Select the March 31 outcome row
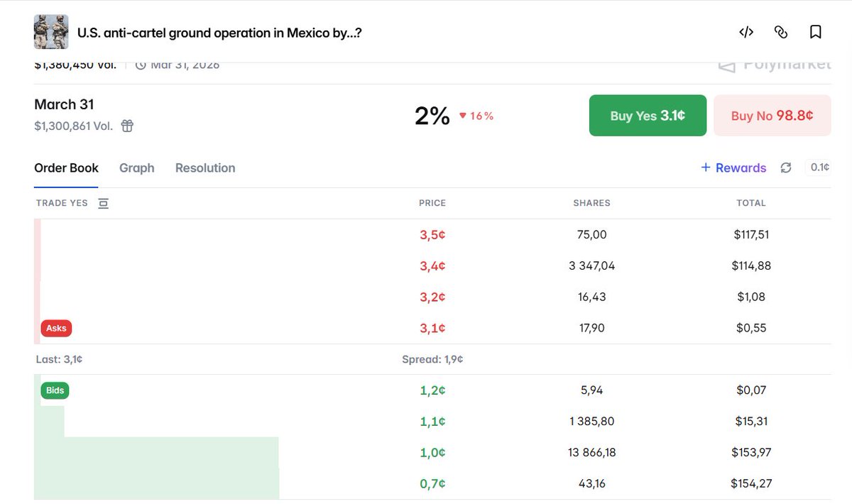 (x=432, y=115)
